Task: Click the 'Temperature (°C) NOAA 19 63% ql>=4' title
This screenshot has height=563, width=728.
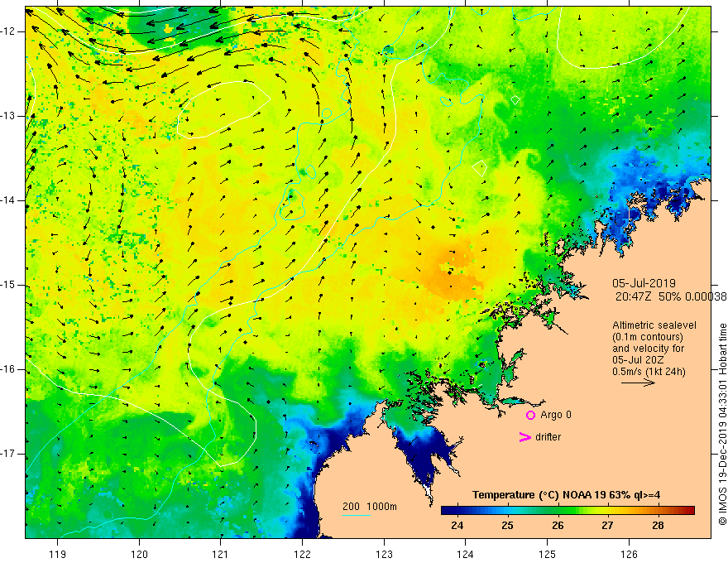Action: pos(566,495)
